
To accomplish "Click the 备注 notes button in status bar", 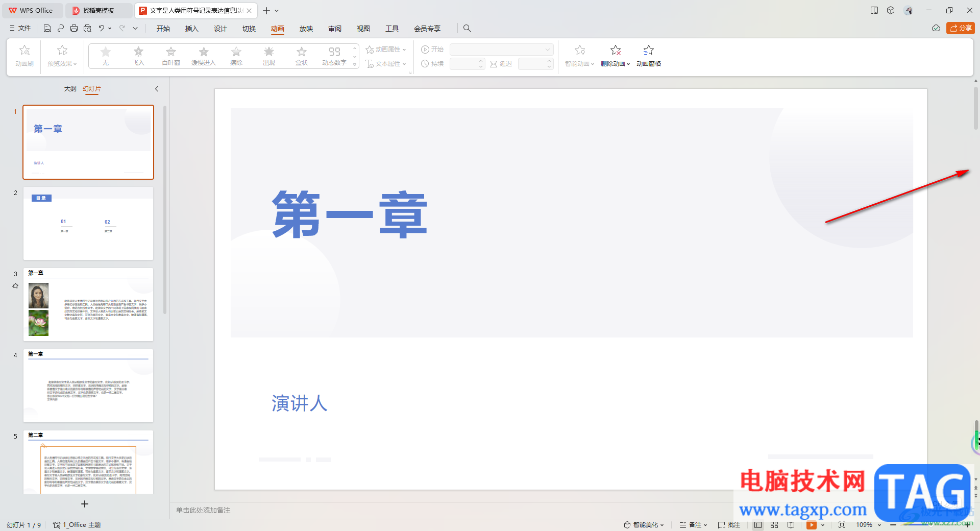I will [694, 525].
